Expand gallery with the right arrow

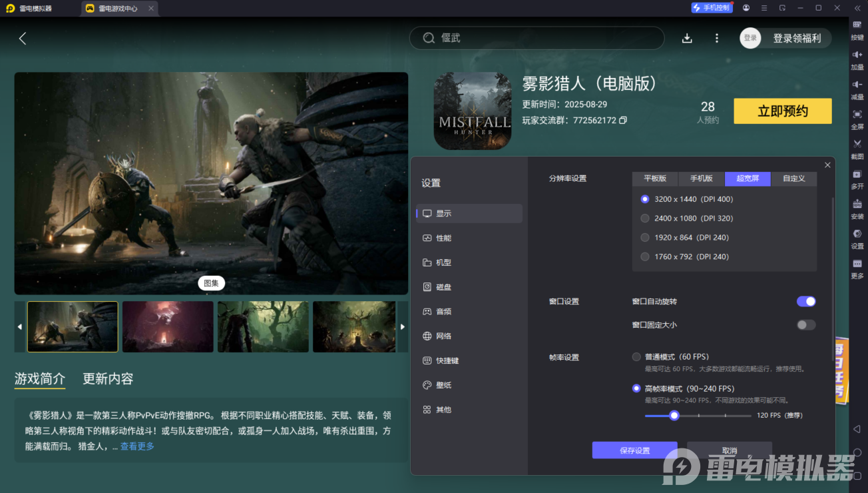click(402, 326)
